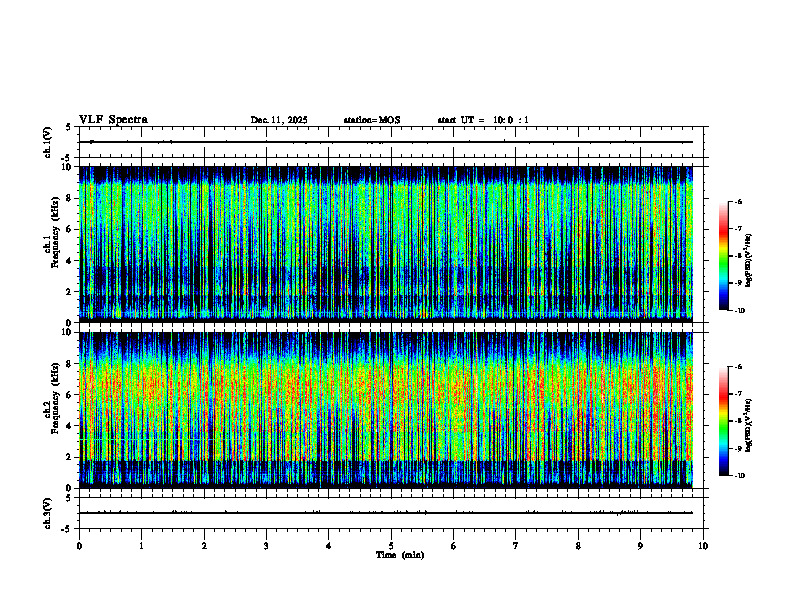This screenshot has height=612, width=792.
Task: Click the time axis tick label "8"
Action: coord(578,546)
